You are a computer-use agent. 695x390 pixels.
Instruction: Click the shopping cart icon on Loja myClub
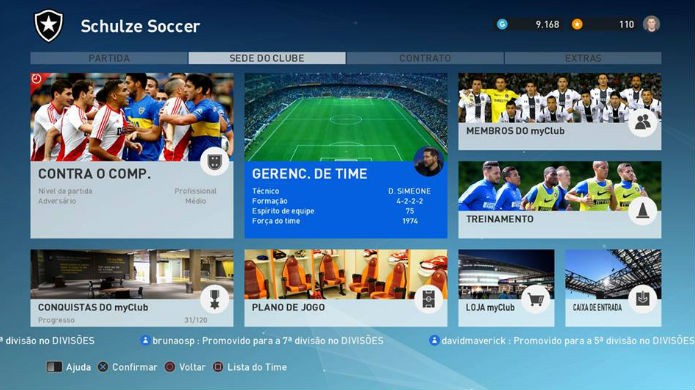[535, 299]
